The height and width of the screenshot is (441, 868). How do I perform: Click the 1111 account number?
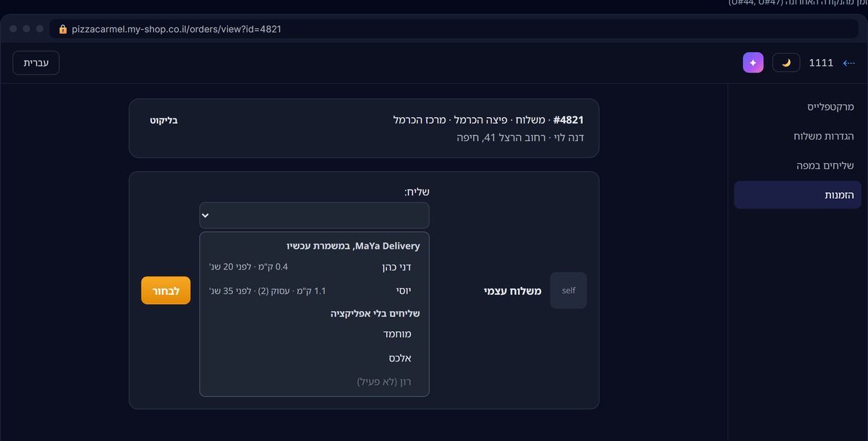[x=821, y=63]
